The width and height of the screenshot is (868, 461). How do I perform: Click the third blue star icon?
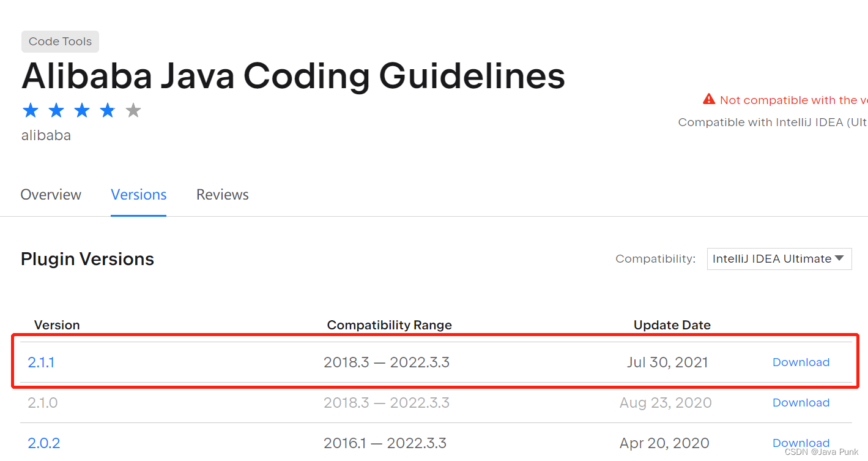coord(82,110)
